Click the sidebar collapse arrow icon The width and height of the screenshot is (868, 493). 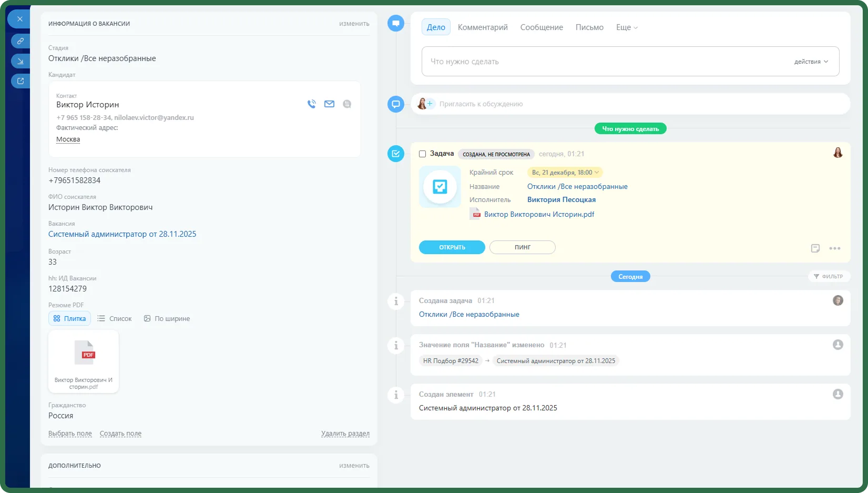(20, 61)
